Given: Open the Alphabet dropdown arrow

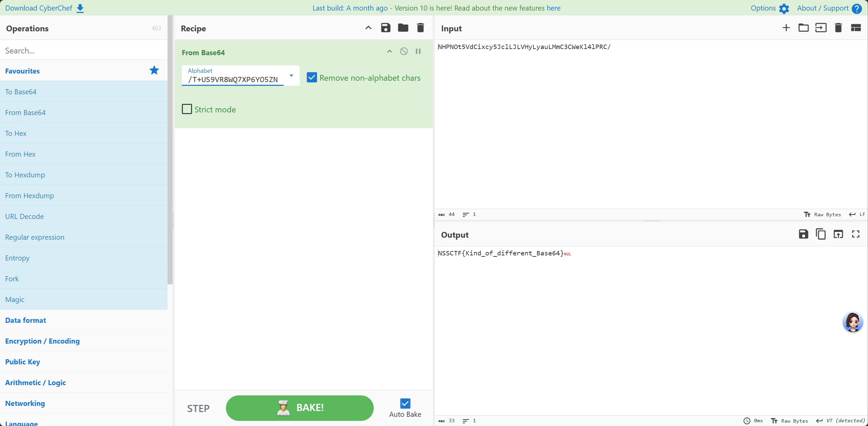Looking at the screenshot, I should click(x=291, y=75).
